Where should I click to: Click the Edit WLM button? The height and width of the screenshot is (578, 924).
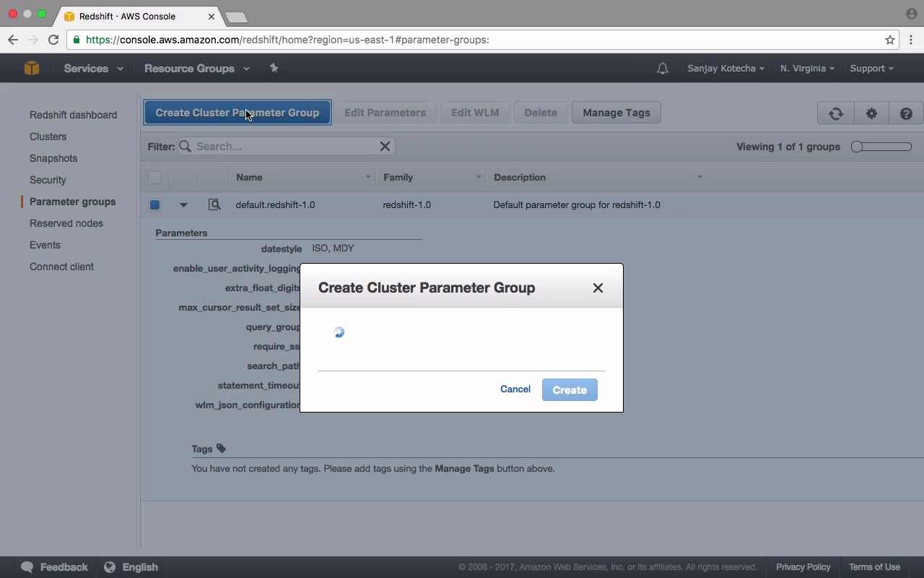click(x=475, y=113)
